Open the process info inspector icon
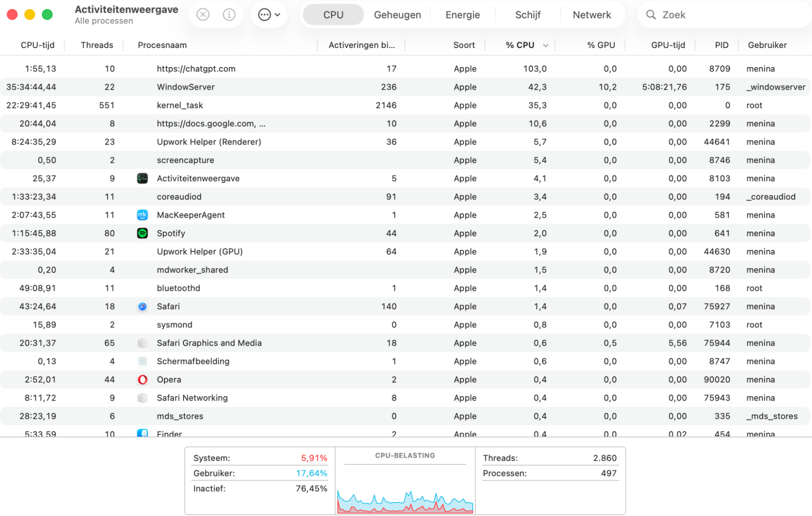This screenshot has height=516, width=812. coord(229,15)
